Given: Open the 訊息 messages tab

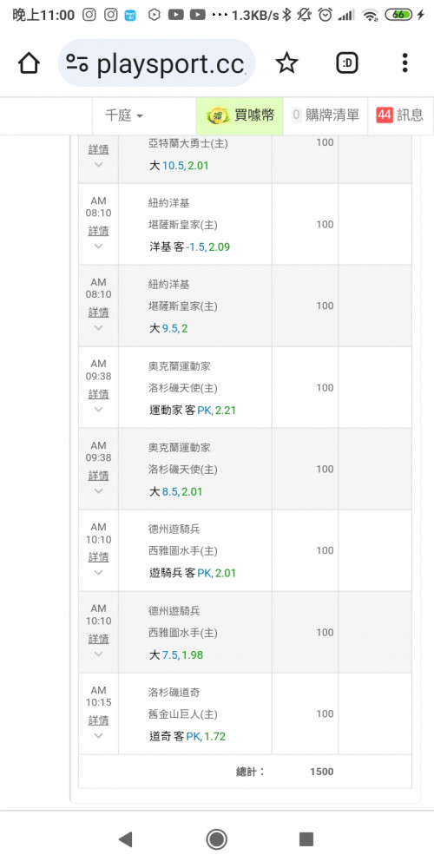Looking at the screenshot, I should pyautogui.click(x=401, y=115).
